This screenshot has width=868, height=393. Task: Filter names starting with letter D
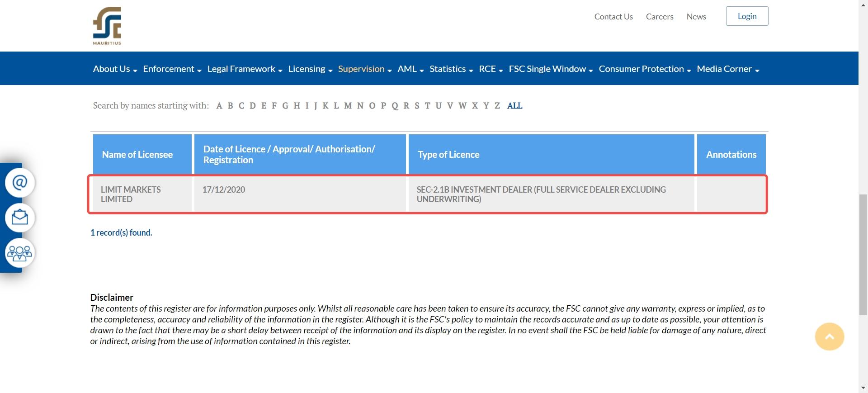[x=253, y=106]
